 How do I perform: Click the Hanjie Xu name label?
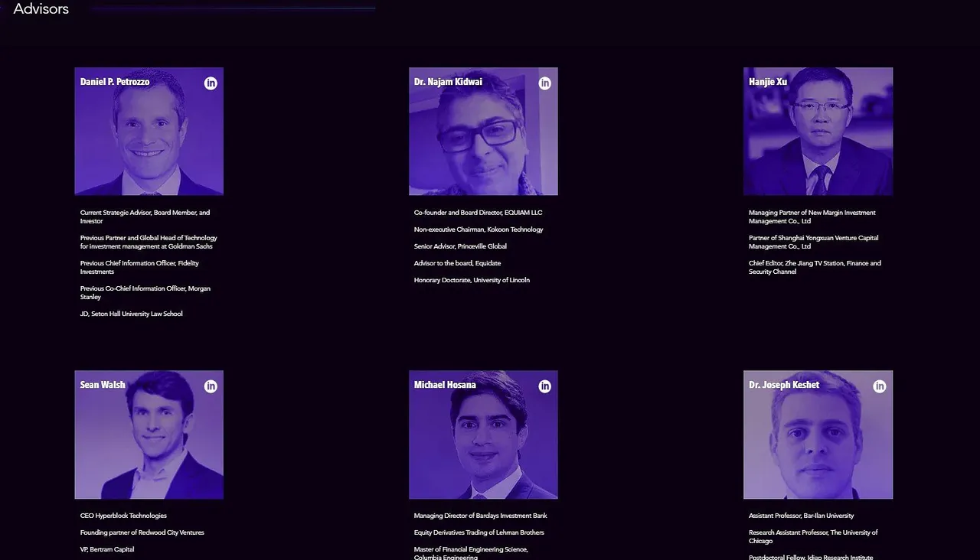tap(768, 82)
